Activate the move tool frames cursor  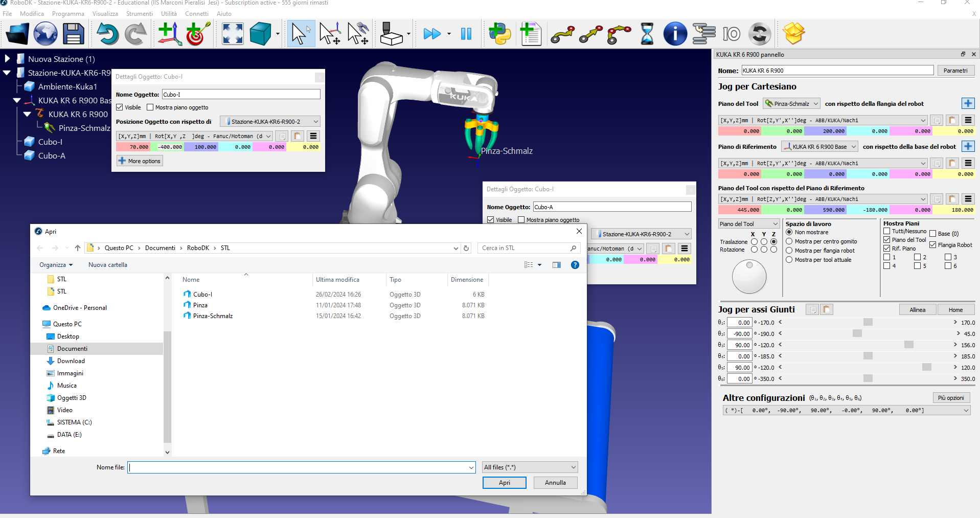click(x=358, y=34)
